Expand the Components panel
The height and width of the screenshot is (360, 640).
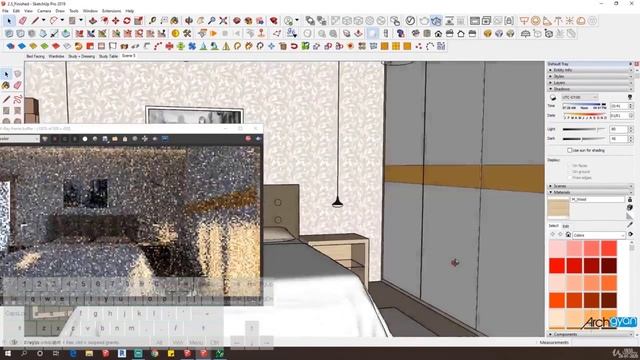(589, 334)
